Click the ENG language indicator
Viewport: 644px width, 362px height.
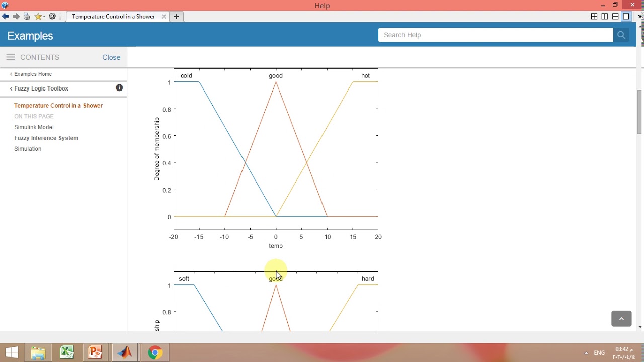(x=599, y=353)
